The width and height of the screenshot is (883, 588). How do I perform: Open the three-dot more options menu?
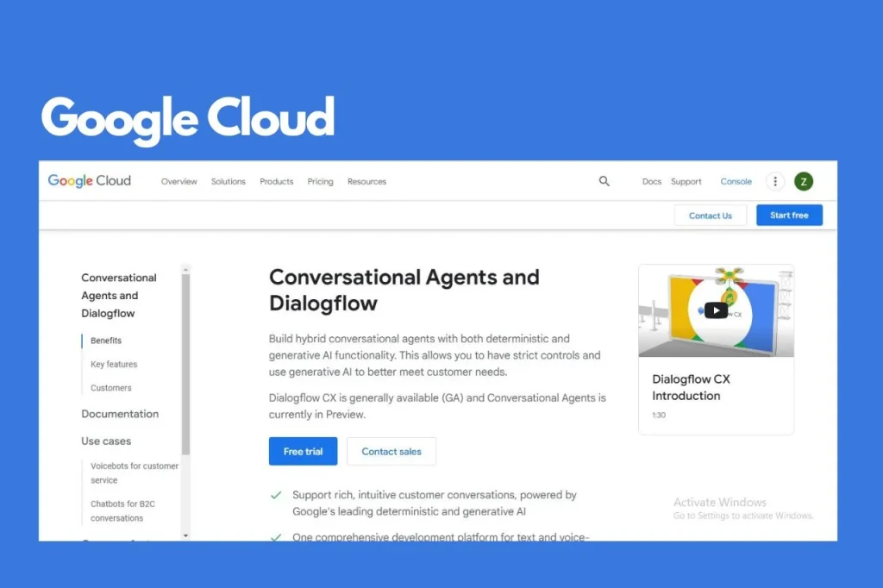point(775,181)
